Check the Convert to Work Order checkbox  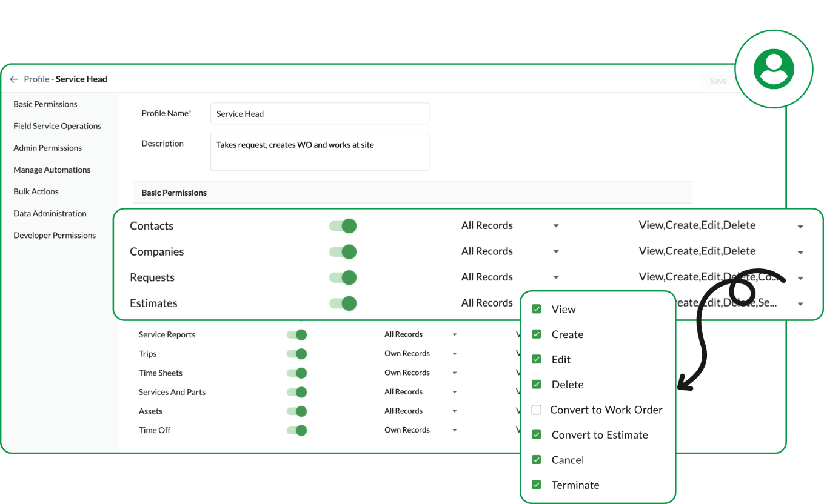click(536, 409)
